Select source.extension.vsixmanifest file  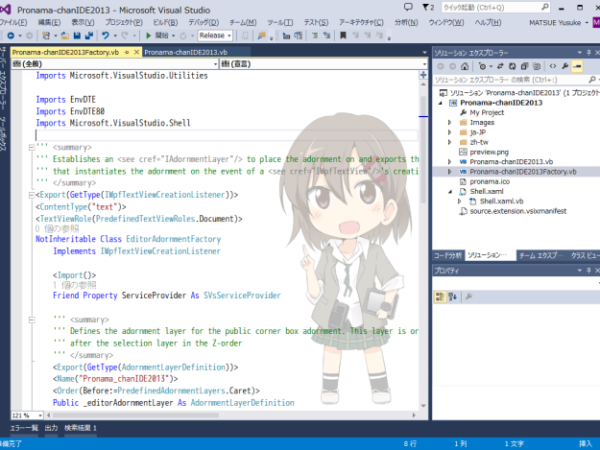click(518, 211)
